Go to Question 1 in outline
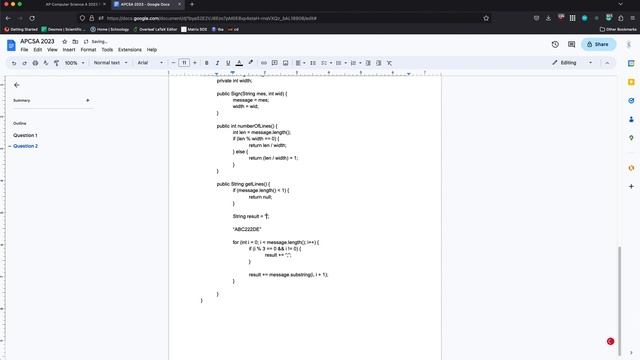 [25, 135]
